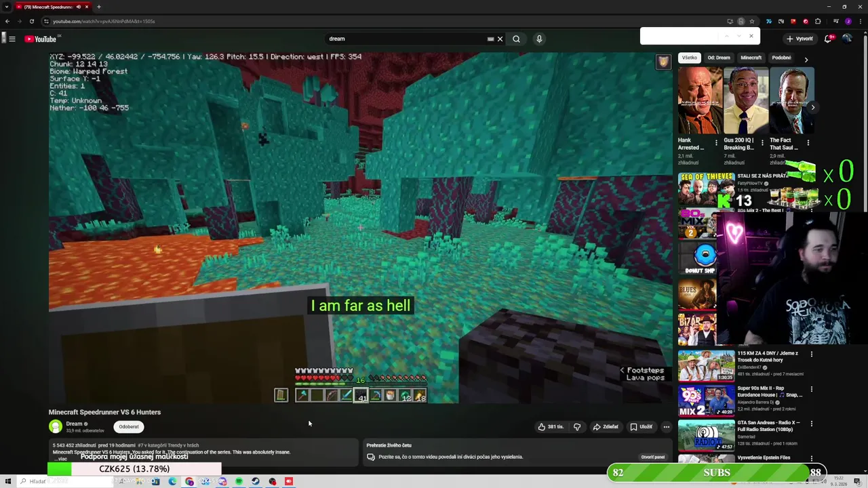Open Dream channel avatar
The width and height of the screenshot is (868, 488).
tap(55, 426)
